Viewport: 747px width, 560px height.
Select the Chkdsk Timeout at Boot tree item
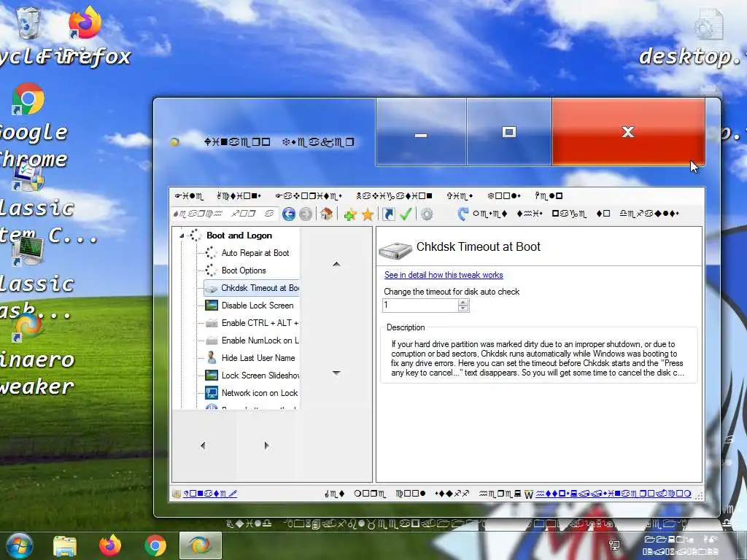coord(252,288)
